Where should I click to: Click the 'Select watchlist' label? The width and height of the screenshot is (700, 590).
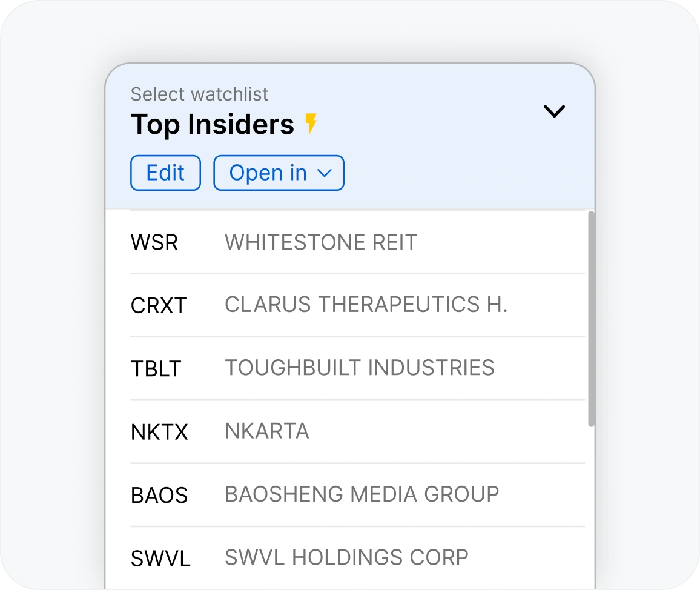(x=199, y=94)
